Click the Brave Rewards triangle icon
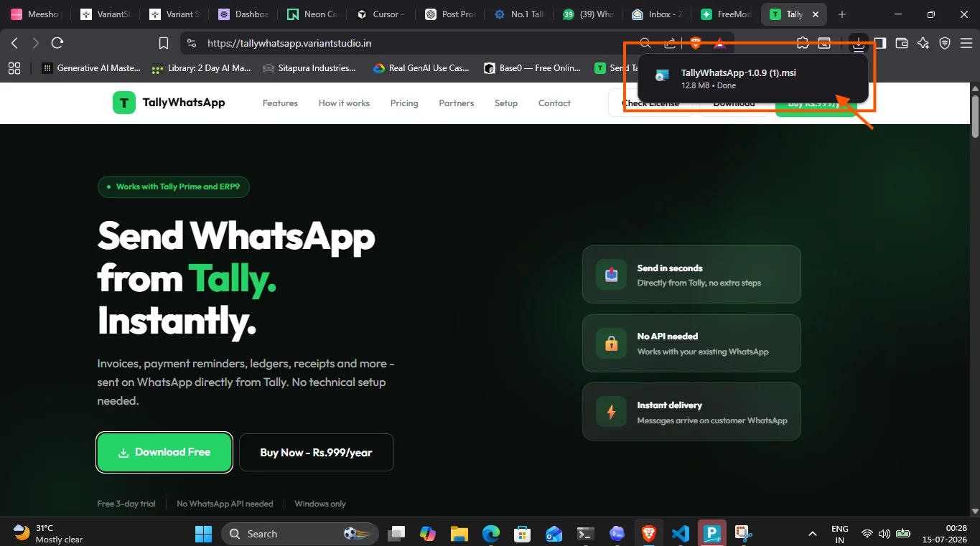 (720, 43)
